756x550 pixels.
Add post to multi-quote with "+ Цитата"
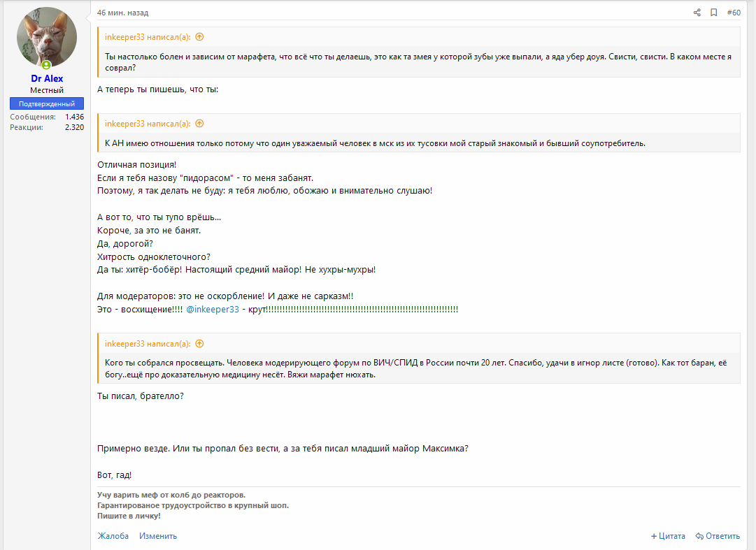(x=668, y=536)
